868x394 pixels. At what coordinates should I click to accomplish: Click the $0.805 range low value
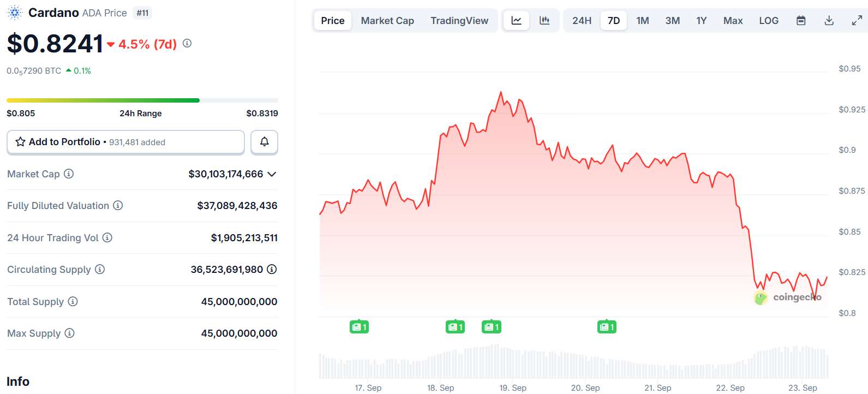[x=21, y=114]
